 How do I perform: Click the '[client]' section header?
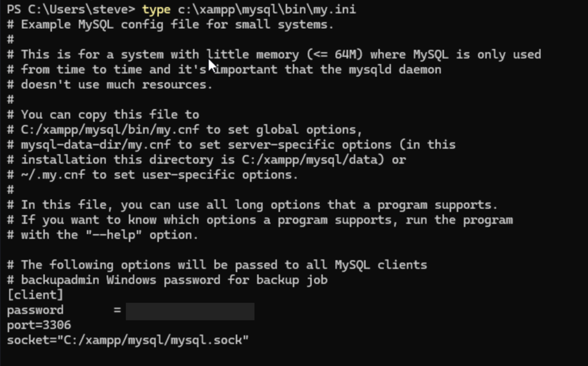click(x=35, y=295)
